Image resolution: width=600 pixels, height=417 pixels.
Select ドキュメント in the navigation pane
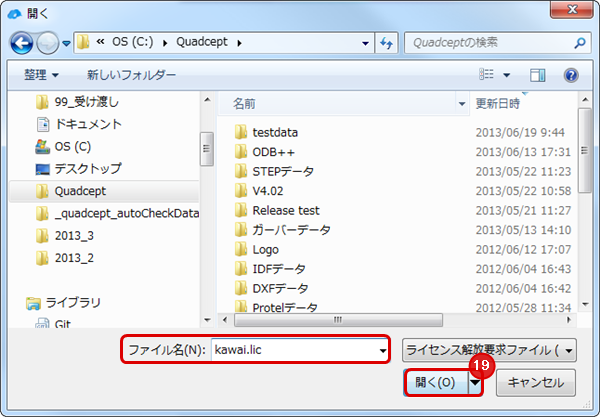(x=88, y=124)
